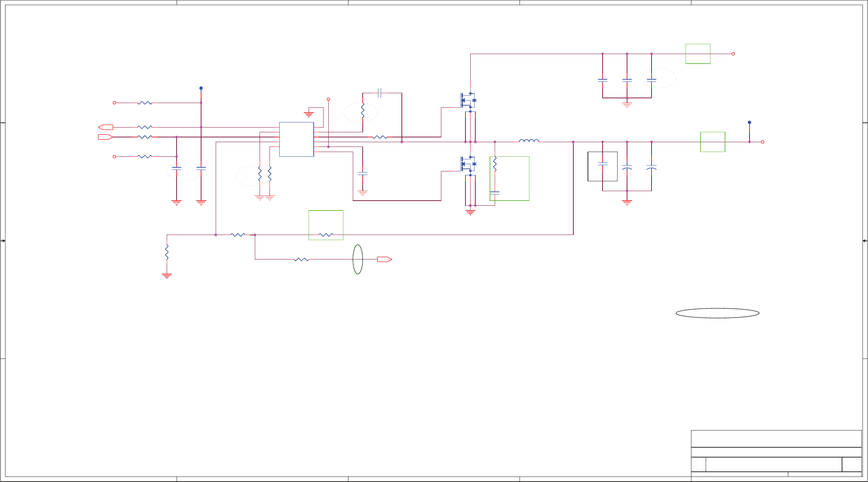868x482 pixels.
Task: Click the wide black ellipse at lower right
Action: [717, 313]
